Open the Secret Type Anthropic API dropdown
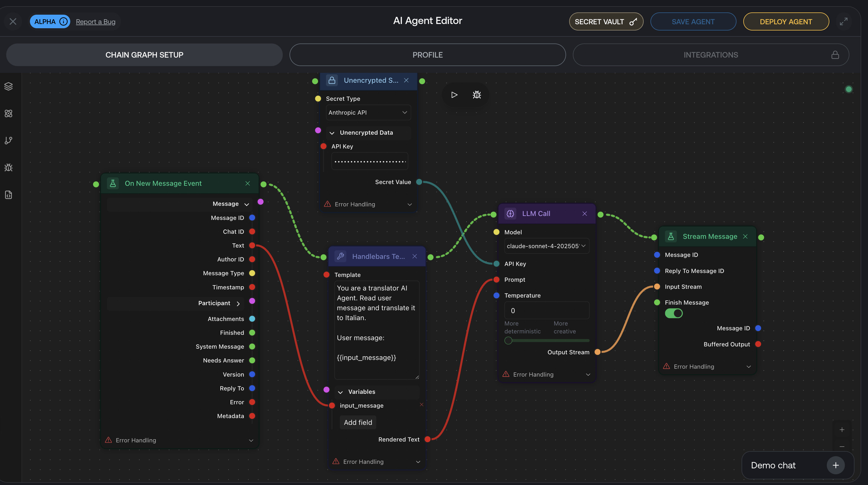Viewport: 868px width, 485px height. click(368, 113)
